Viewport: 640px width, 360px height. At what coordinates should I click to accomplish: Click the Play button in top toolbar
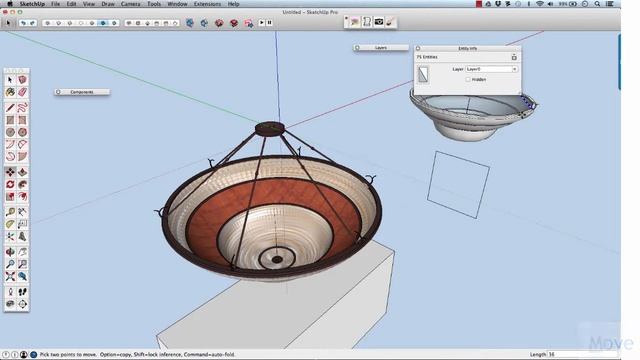tap(262, 23)
